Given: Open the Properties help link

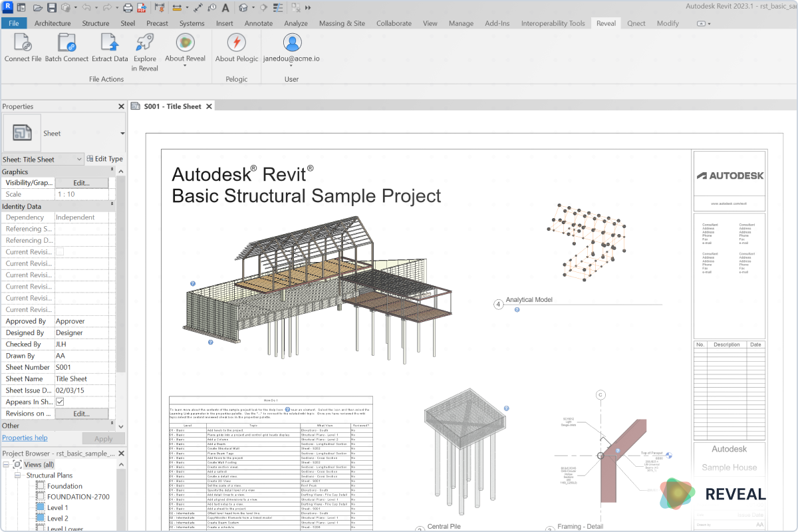Looking at the screenshot, I should (x=25, y=438).
